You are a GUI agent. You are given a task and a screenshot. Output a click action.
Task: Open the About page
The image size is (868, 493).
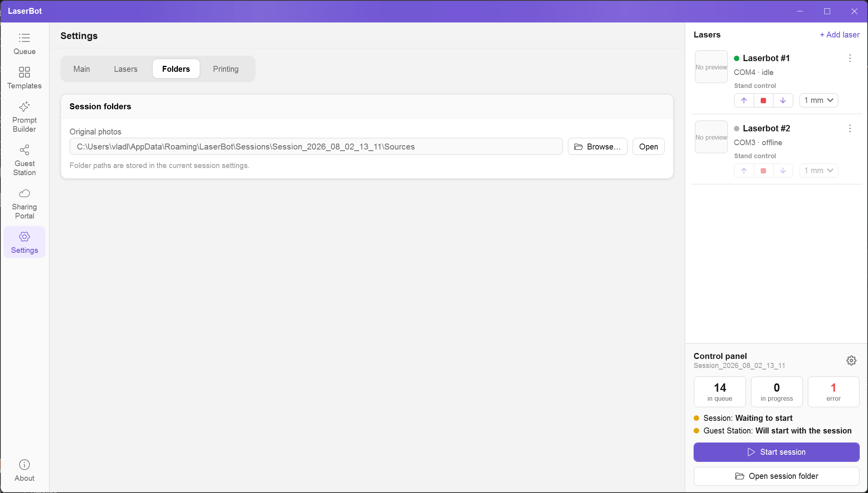click(24, 471)
